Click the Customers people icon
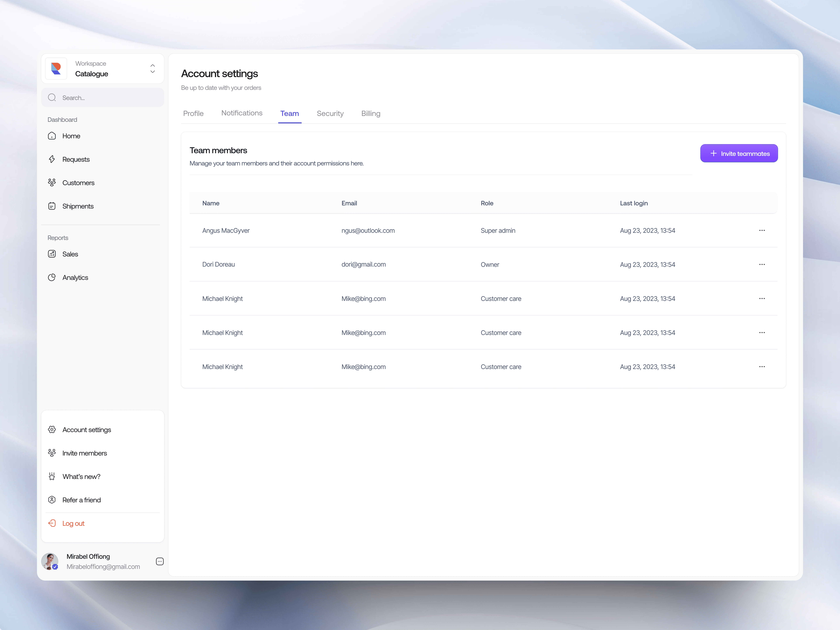The height and width of the screenshot is (630, 840). 52,183
